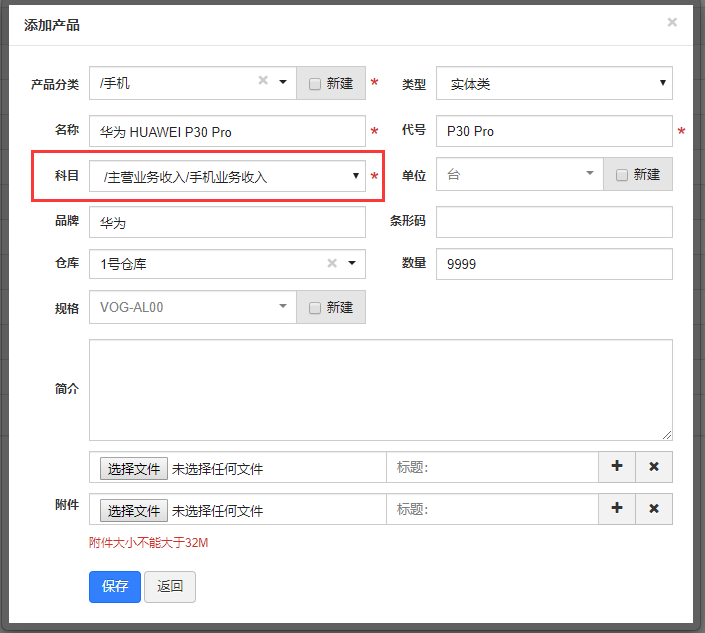Viewport: 705px width, 633px height.
Task: Click the blue 保存 button
Action: tap(115, 587)
